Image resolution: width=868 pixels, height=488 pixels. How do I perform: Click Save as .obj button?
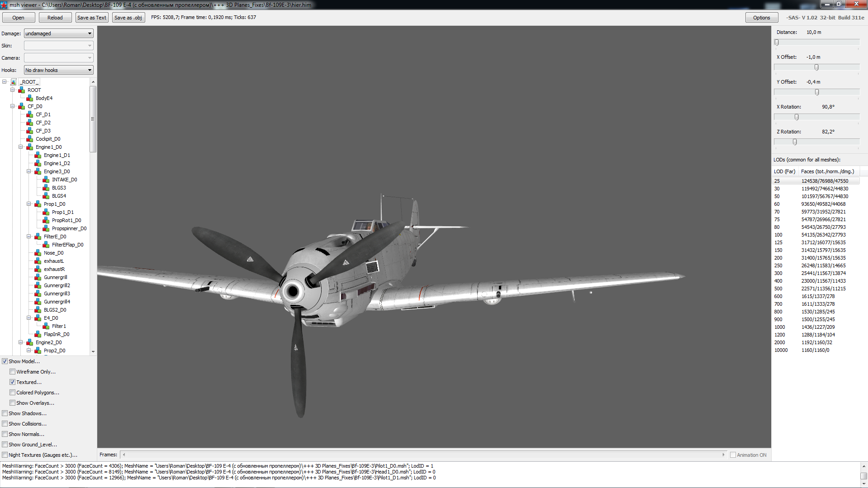[128, 18]
